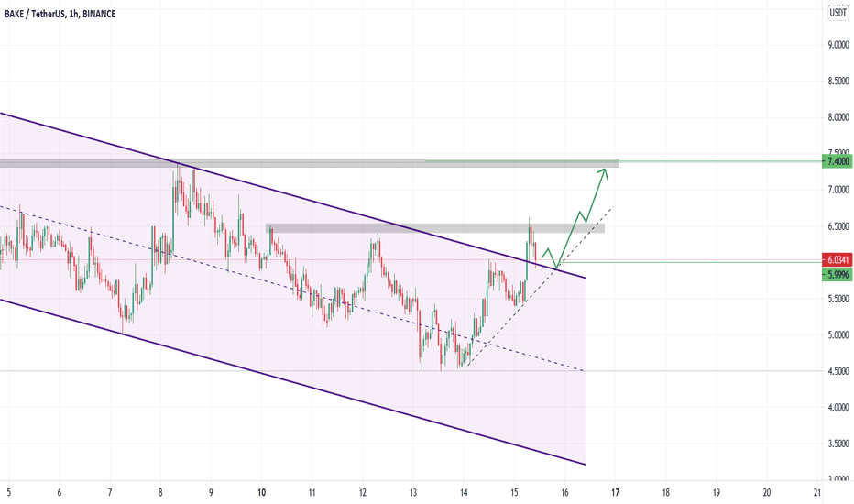Viewport: 854px width, 504px height.
Task: Select the green 7.4000 target price label
Action: [x=838, y=161]
